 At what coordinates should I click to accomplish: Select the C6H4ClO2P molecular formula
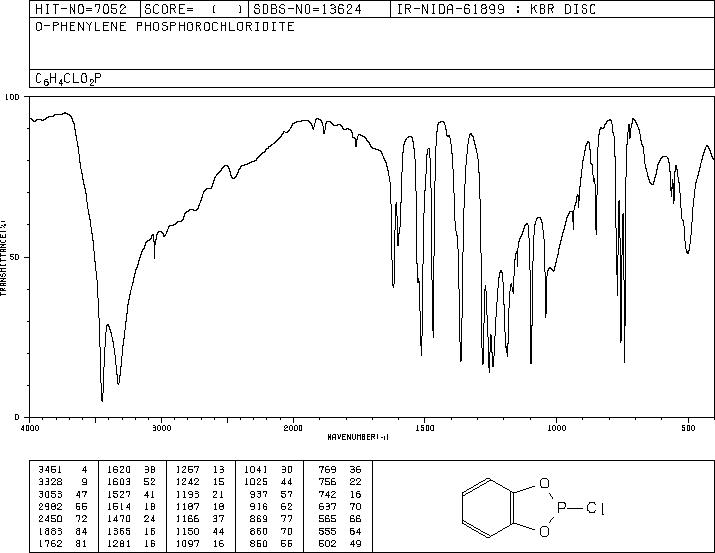(68, 79)
